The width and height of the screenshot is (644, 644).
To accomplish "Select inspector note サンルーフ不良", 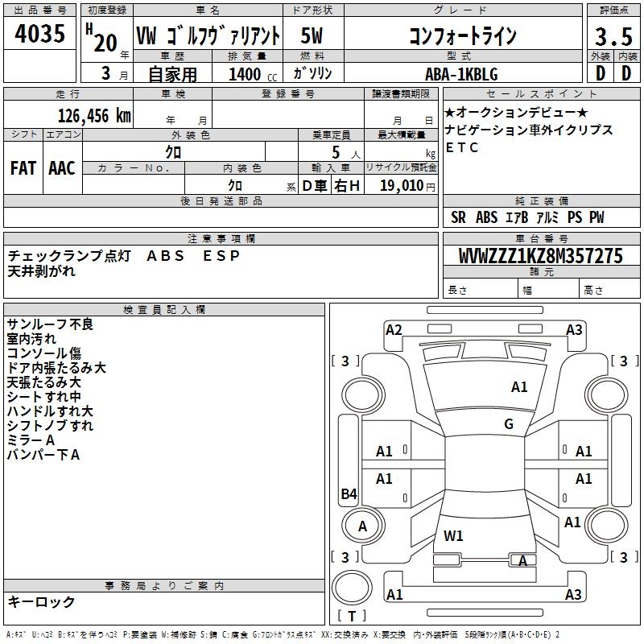I will click(50, 324).
